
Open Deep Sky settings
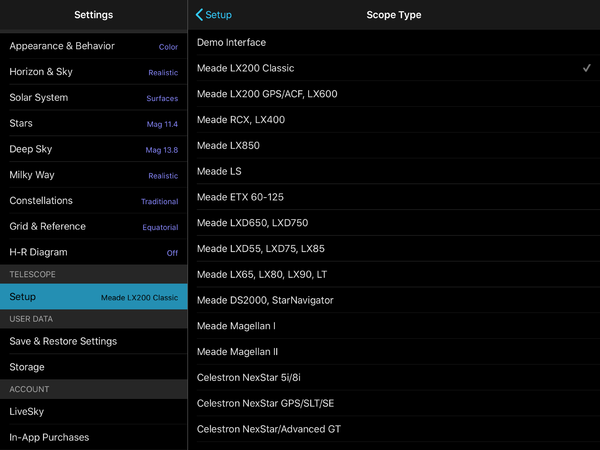pyautogui.click(x=94, y=149)
